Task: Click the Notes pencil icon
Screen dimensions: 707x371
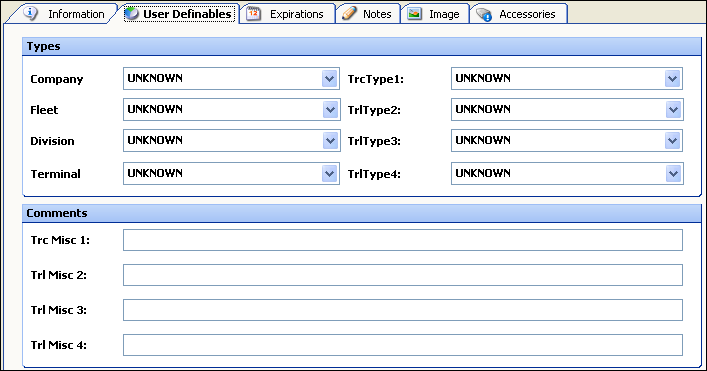Action: coord(349,14)
